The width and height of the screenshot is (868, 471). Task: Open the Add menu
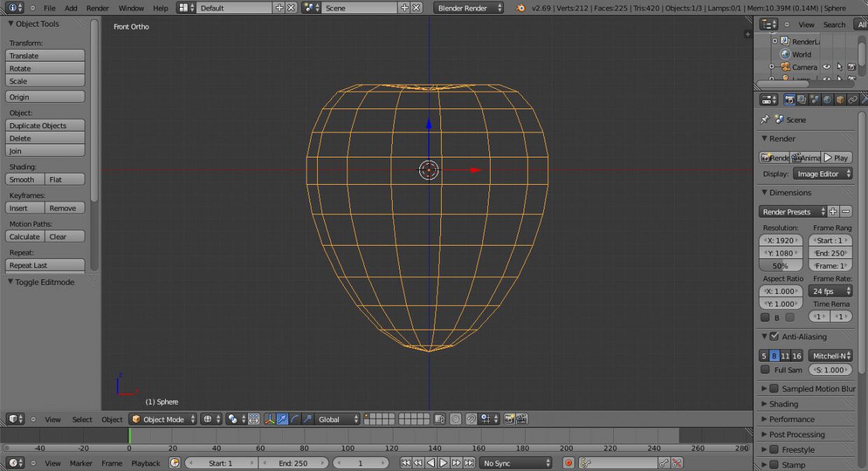coord(71,8)
